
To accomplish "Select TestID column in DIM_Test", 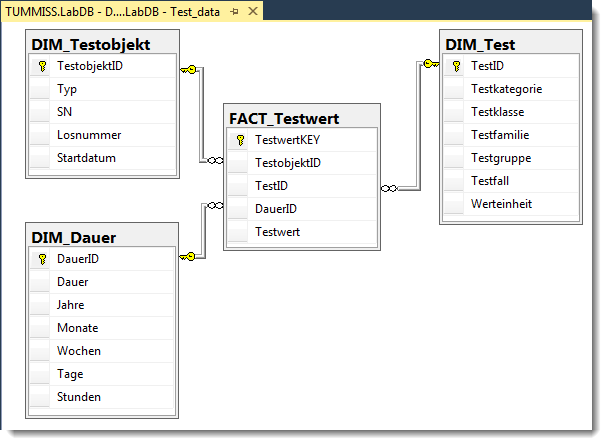I will pos(511,66).
